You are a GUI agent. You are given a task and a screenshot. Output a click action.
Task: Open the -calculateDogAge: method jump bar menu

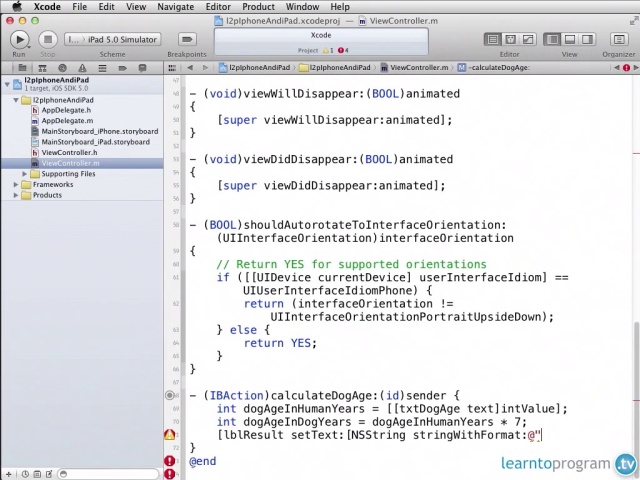pyautogui.click(x=494, y=68)
